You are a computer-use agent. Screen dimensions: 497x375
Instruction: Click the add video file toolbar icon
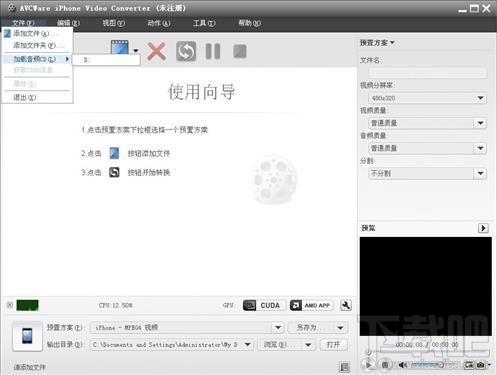click(120, 49)
